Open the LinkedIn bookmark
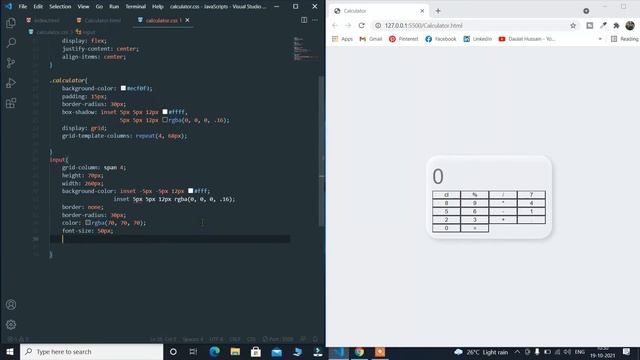640x360 pixels. coord(477,39)
